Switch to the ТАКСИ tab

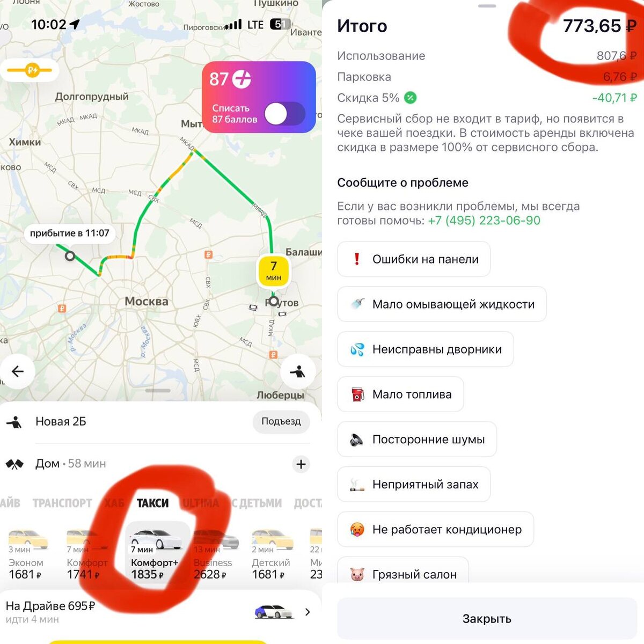[x=153, y=503]
